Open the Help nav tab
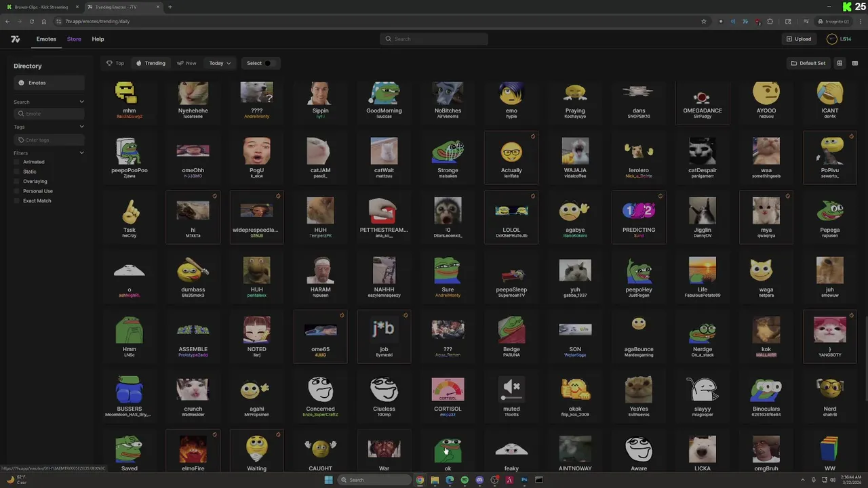 (98, 39)
